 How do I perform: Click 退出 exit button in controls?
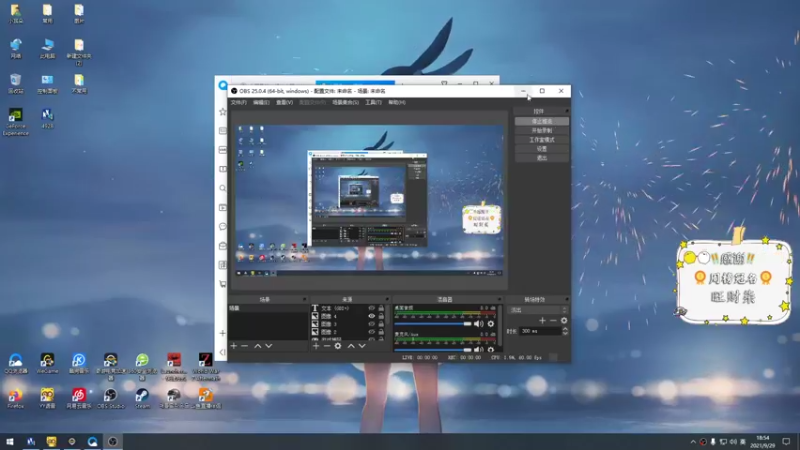(541, 158)
